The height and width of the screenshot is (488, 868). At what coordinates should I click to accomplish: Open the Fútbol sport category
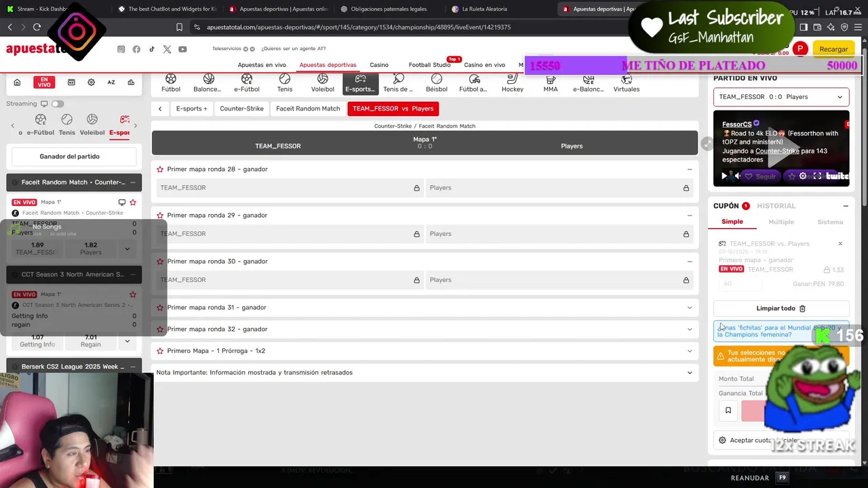coord(171,83)
